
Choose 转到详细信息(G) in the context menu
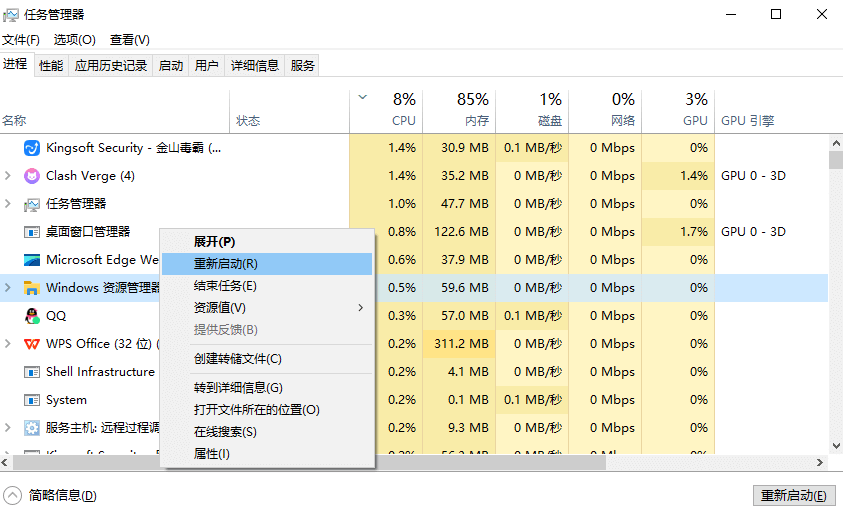pos(267,388)
